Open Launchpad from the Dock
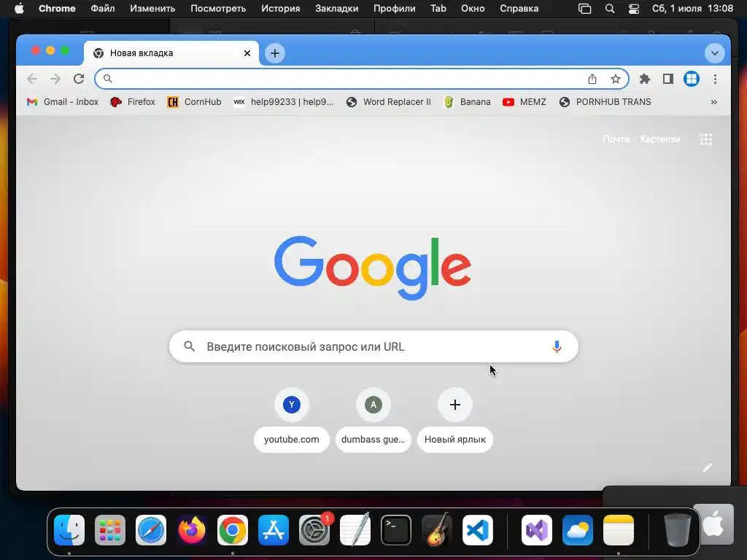The height and width of the screenshot is (560, 747). coord(110,530)
